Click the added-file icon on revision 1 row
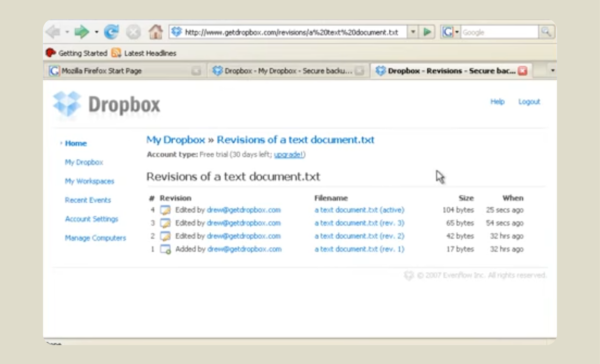The width and height of the screenshot is (600, 364). (x=165, y=249)
